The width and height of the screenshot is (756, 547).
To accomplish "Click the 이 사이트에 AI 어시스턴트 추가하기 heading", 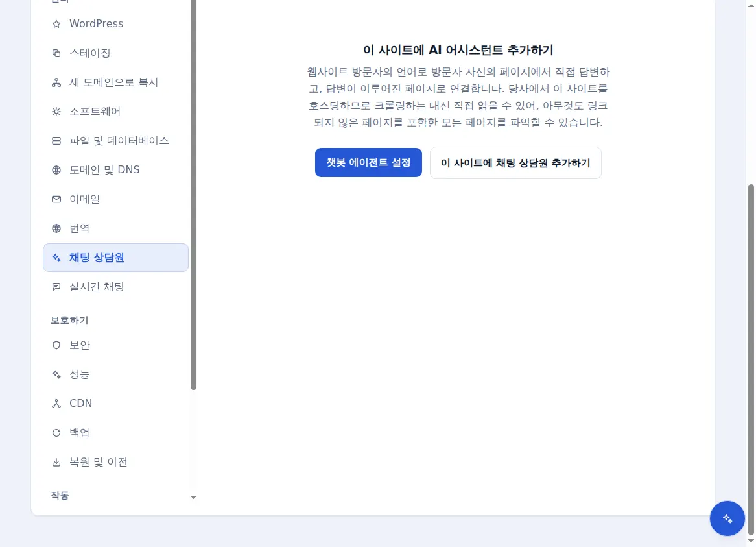I will [458, 50].
